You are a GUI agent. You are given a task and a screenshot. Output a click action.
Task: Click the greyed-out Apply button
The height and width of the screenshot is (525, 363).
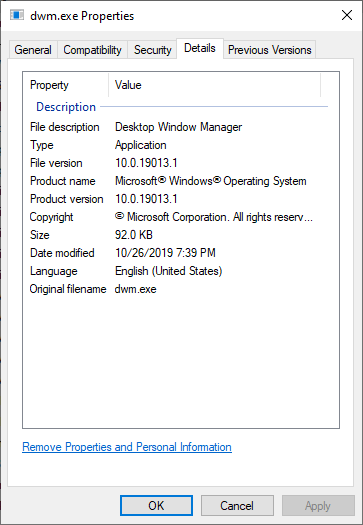coord(318,506)
